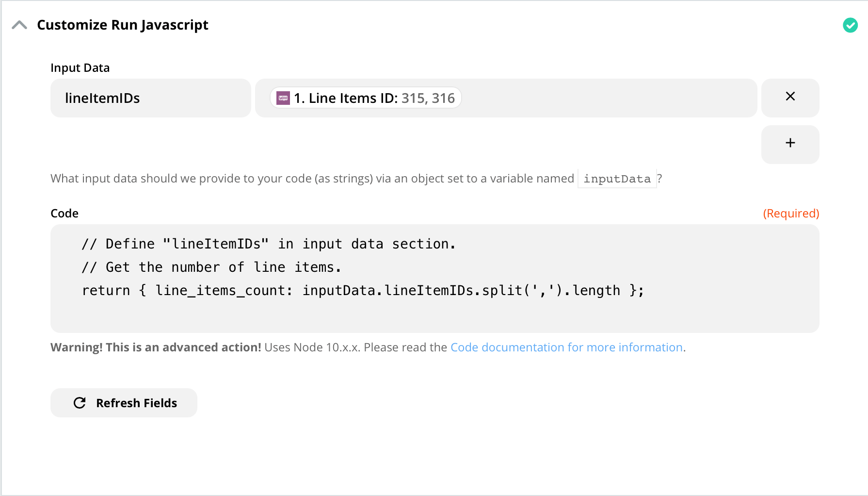This screenshot has height=496, width=868.
Task: Click the Customize Run Javascript heading
Action: coord(123,25)
